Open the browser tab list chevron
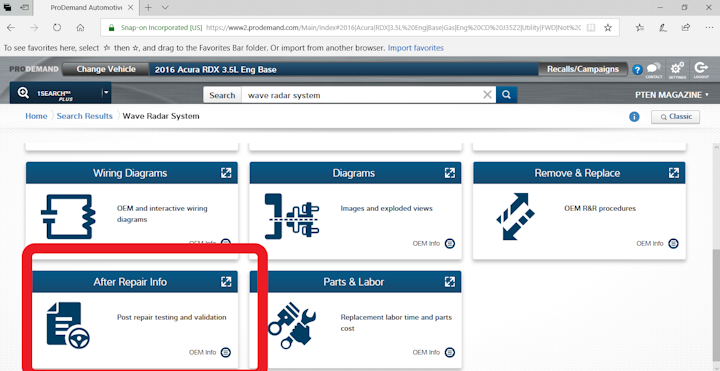The width and height of the screenshot is (720, 371). click(x=165, y=7)
